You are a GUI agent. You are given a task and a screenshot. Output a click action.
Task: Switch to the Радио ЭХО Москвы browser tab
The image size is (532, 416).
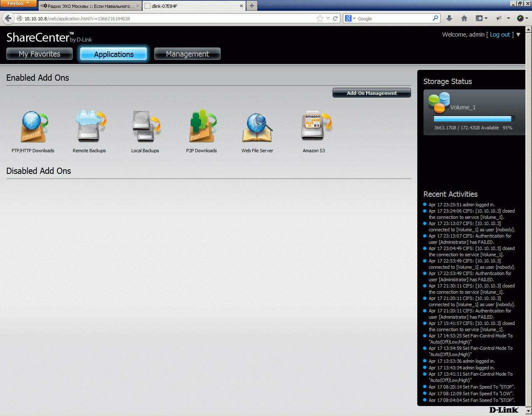click(x=90, y=6)
